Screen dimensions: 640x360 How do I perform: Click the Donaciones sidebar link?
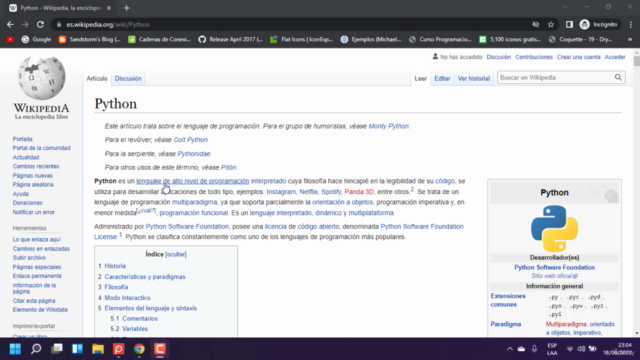(x=27, y=203)
